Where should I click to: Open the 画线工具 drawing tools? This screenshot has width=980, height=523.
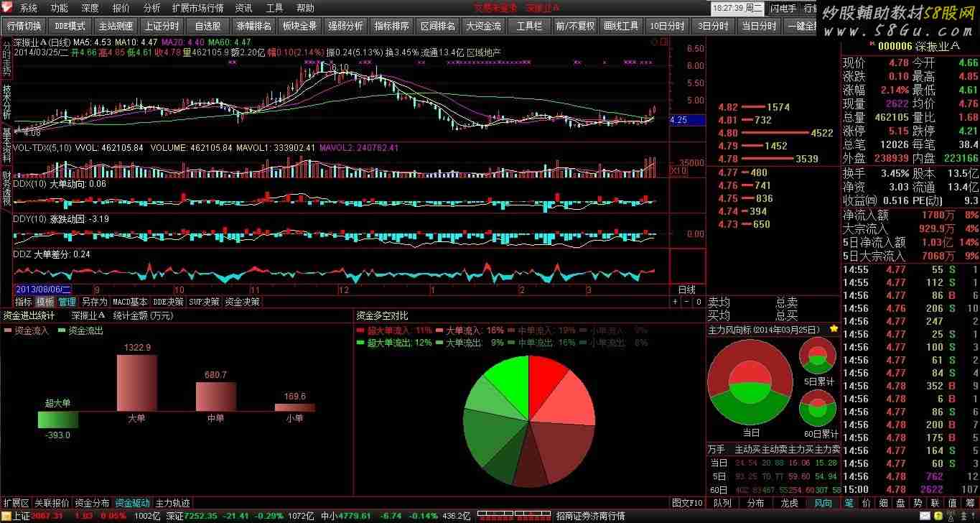[x=622, y=26]
